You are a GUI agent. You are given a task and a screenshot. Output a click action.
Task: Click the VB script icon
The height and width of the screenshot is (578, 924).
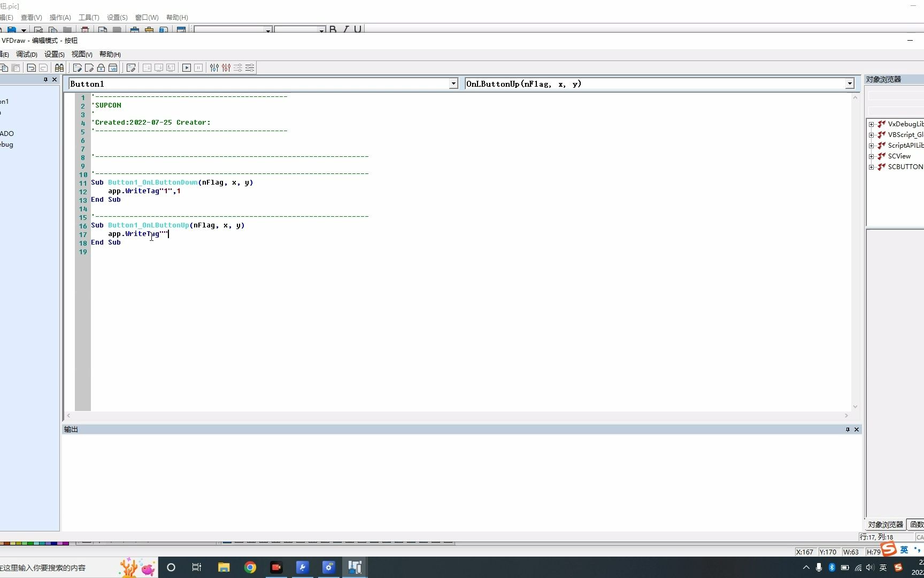tap(113, 68)
